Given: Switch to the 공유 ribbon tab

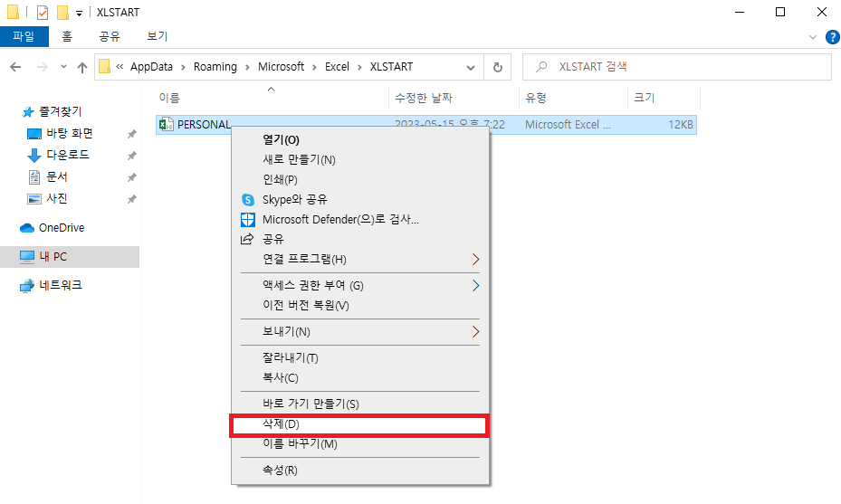Looking at the screenshot, I should pyautogui.click(x=110, y=36).
